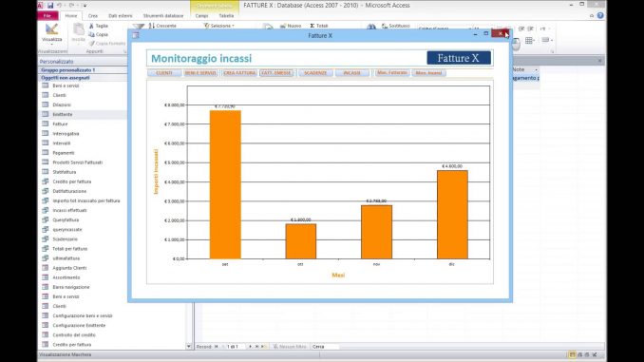The width and height of the screenshot is (644, 362).
Task: Open Prodotti Servizi Fatturati table
Action: 77,162
